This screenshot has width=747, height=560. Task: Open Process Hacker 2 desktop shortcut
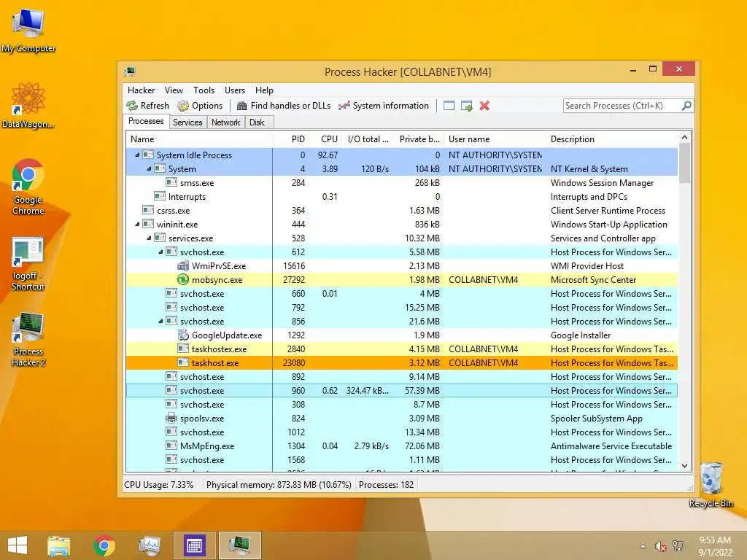tap(28, 339)
